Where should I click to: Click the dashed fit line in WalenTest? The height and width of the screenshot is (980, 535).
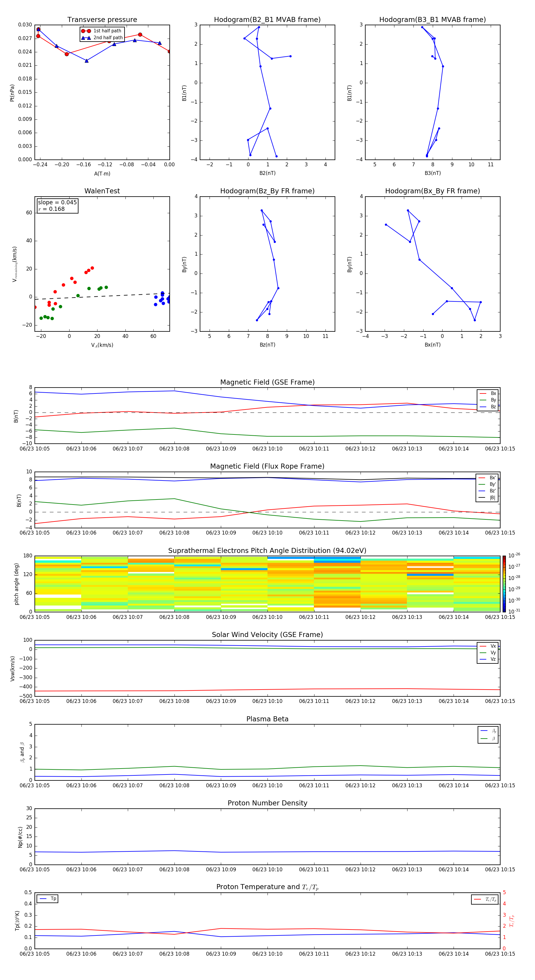tap(102, 296)
